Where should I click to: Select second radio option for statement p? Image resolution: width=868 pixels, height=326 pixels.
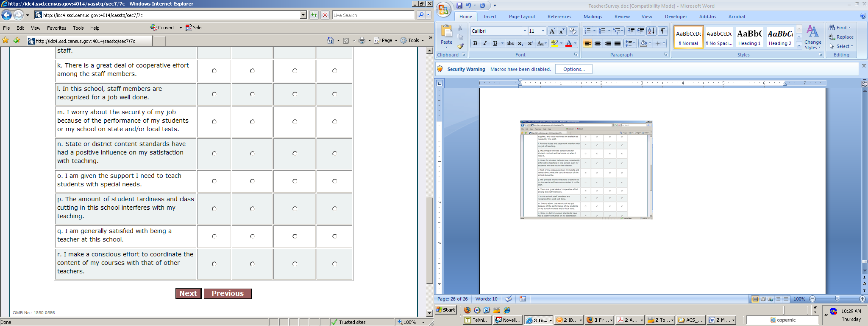tap(252, 209)
